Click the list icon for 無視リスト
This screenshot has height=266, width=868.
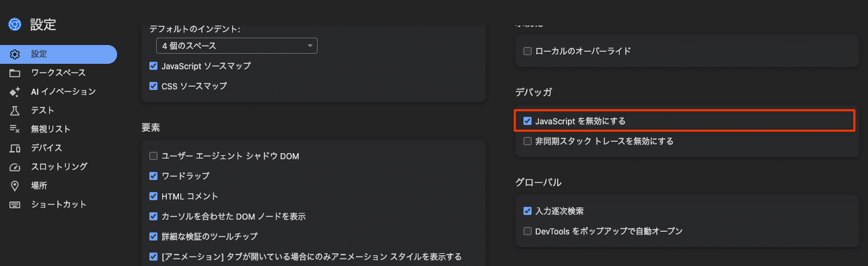15,129
